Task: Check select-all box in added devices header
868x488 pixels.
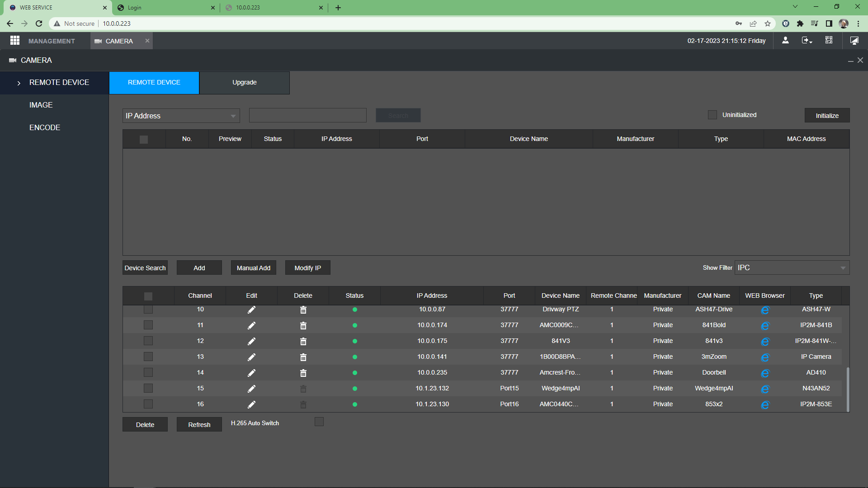Action: coord(148,296)
